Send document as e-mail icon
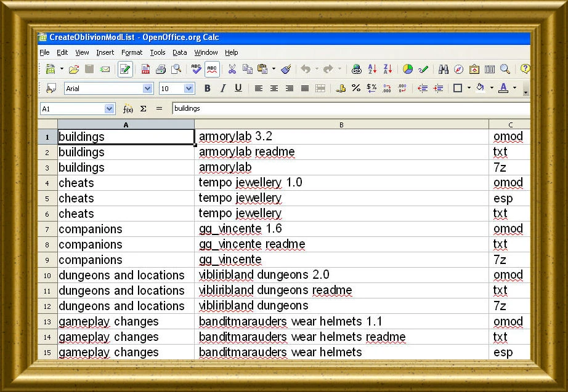 coord(105,69)
